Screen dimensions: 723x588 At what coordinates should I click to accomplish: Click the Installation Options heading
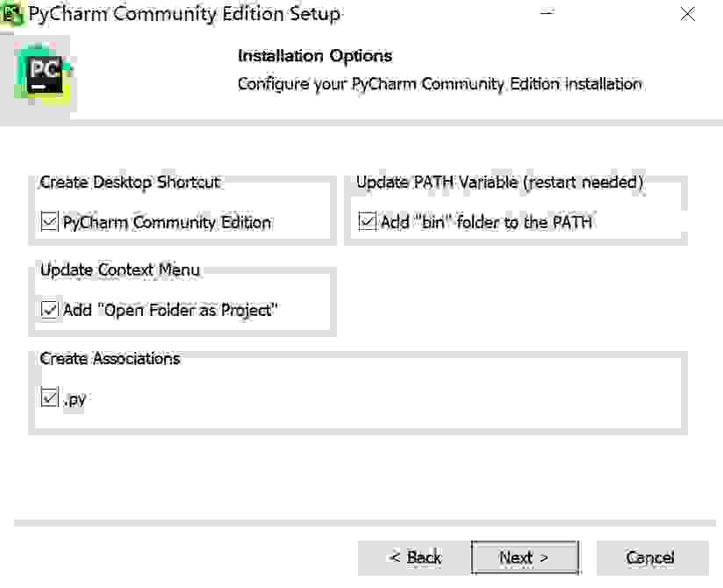315,56
